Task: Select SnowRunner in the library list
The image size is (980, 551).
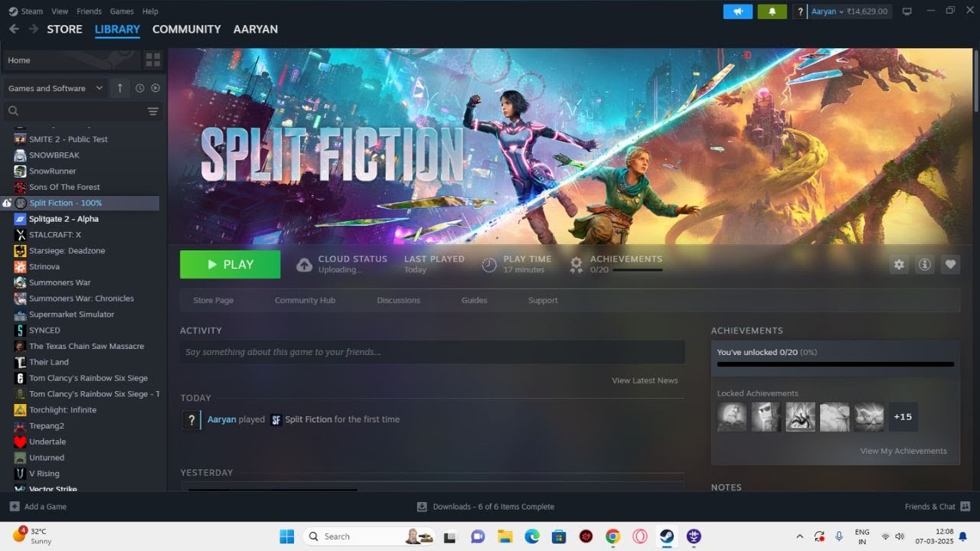Action: click(53, 171)
